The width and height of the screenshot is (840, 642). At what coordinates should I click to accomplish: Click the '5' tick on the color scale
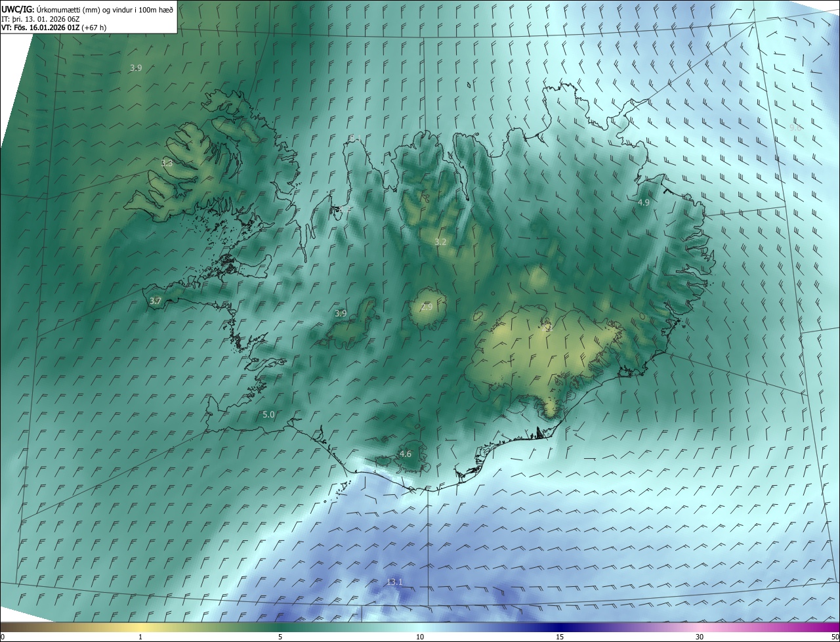pos(280,637)
